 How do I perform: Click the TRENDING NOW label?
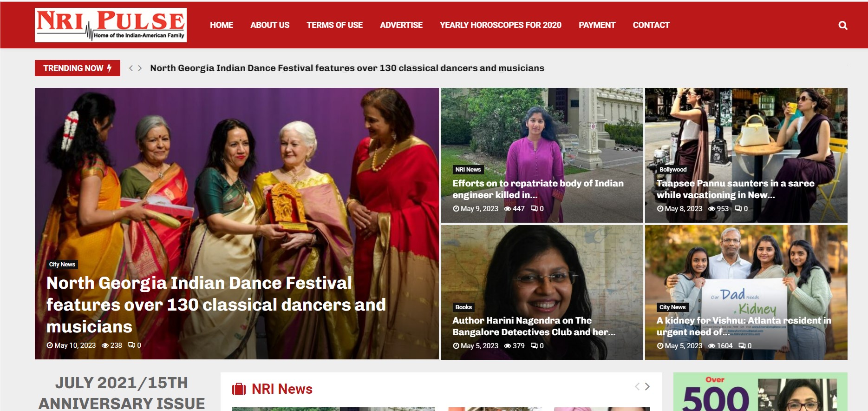click(x=78, y=68)
